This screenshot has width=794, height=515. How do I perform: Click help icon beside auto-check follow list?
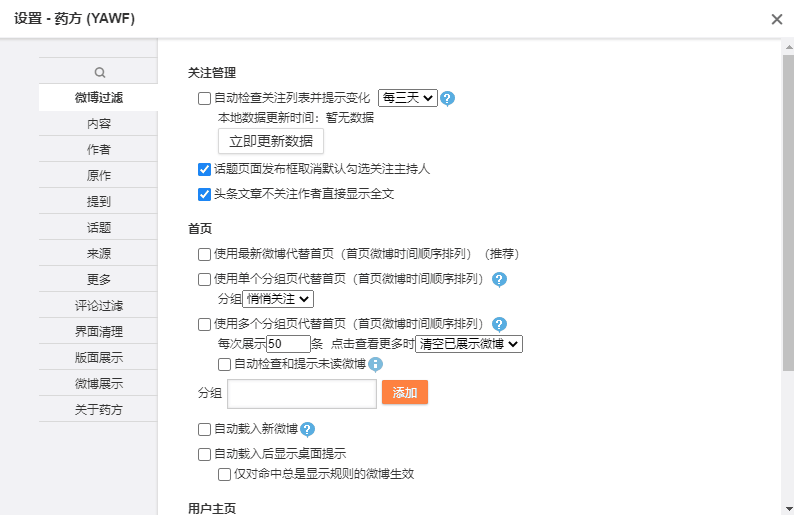click(448, 98)
